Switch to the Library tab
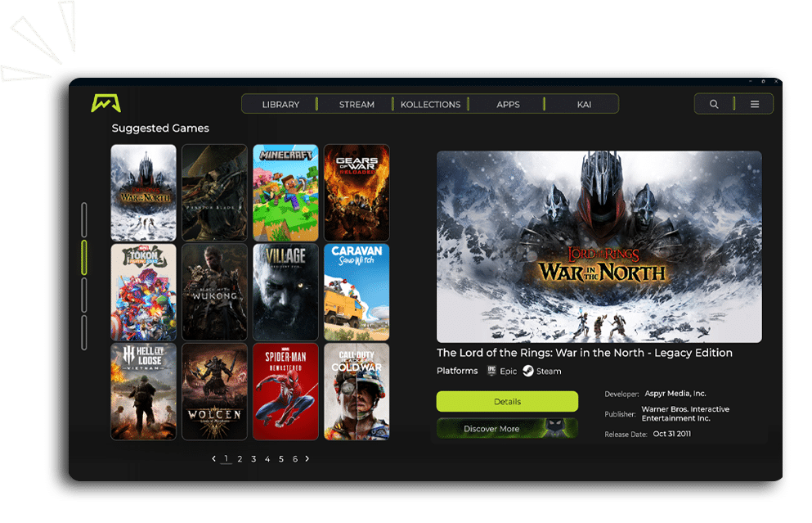 280,104
